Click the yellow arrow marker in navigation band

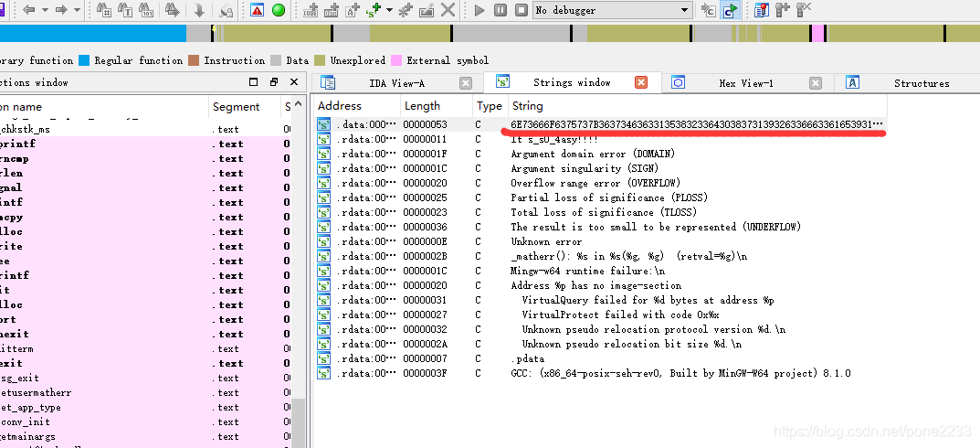click(215, 28)
